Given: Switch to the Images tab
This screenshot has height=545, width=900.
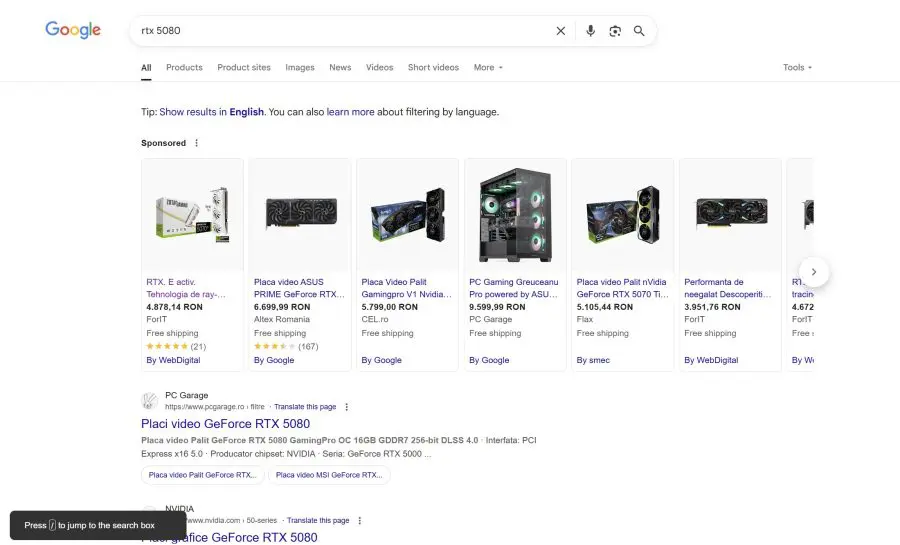Looking at the screenshot, I should point(300,67).
